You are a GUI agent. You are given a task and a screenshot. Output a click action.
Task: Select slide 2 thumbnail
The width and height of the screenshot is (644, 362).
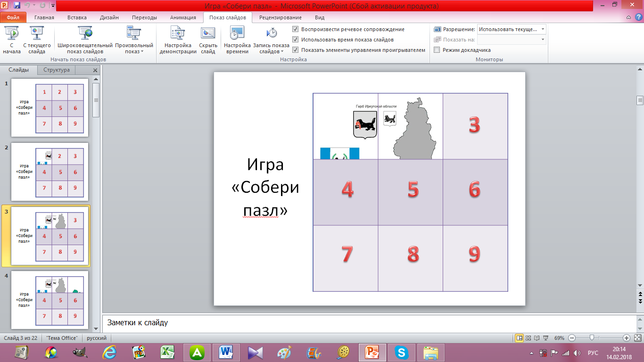tap(50, 172)
